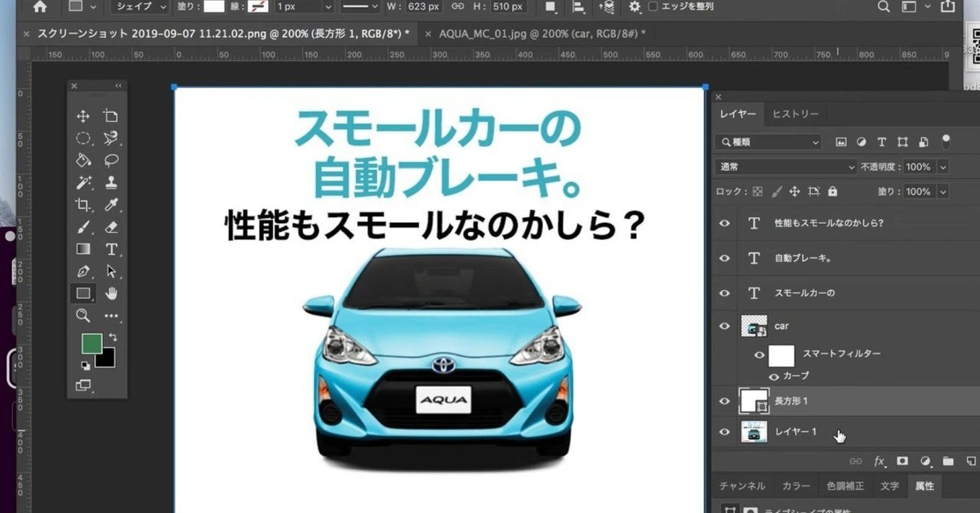Select the Magic Wand tool
The width and height of the screenshot is (980, 513).
point(82,182)
